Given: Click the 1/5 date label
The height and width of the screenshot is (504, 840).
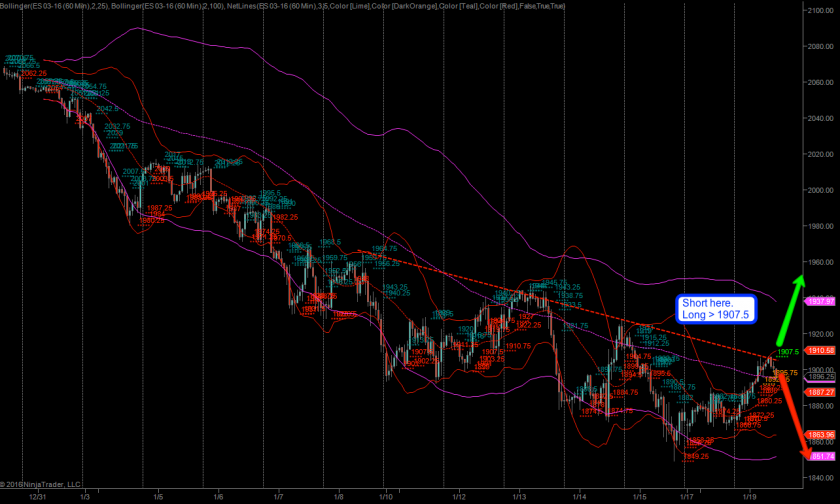Looking at the screenshot, I should click(x=158, y=497).
